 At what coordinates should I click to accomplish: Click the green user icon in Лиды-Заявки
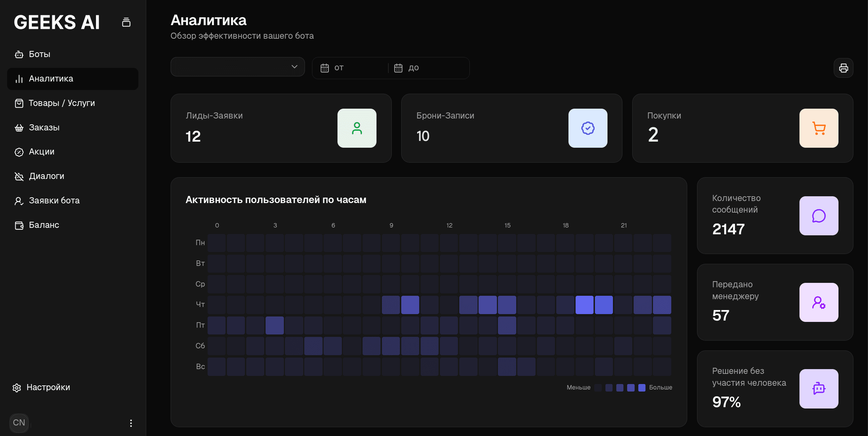357,128
